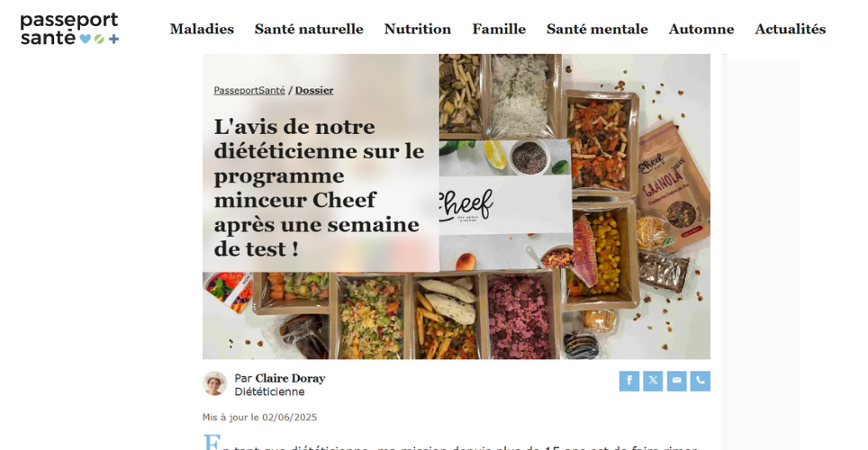Go to Actualités
This screenshot has height=450, width=868.
(x=790, y=29)
